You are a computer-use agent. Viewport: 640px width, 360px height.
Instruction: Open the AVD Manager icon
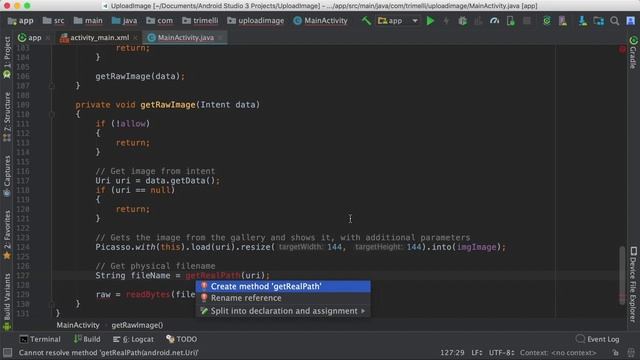[563, 20]
